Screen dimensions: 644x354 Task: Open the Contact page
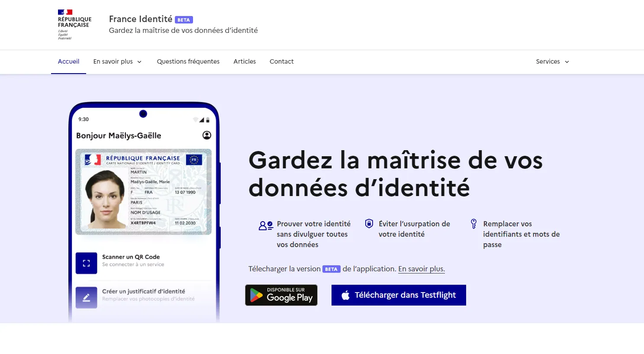click(x=282, y=61)
